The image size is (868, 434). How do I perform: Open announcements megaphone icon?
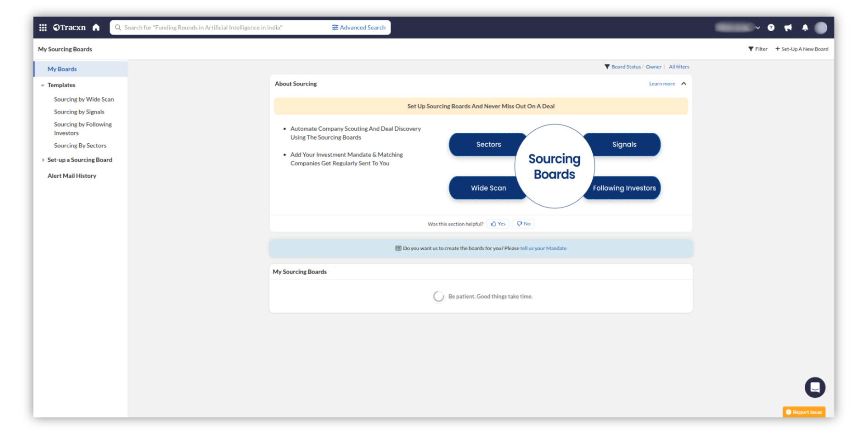pyautogui.click(x=788, y=28)
